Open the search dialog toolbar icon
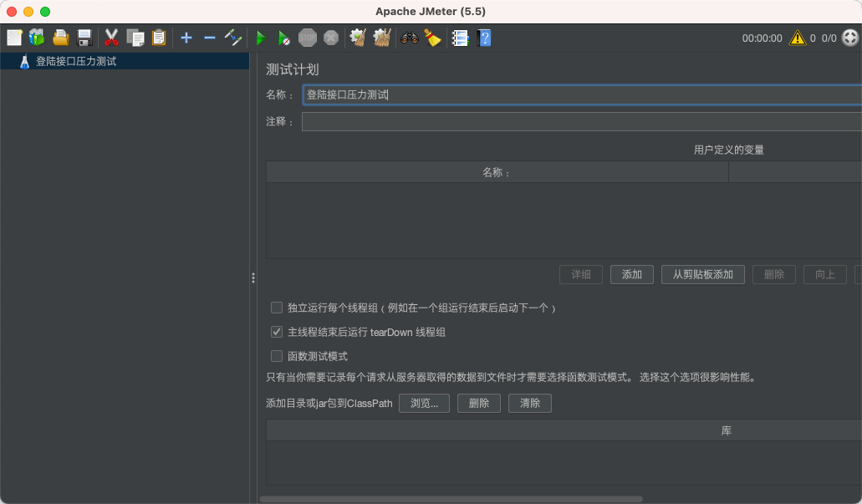This screenshot has height=504, width=862. pos(409,37)
